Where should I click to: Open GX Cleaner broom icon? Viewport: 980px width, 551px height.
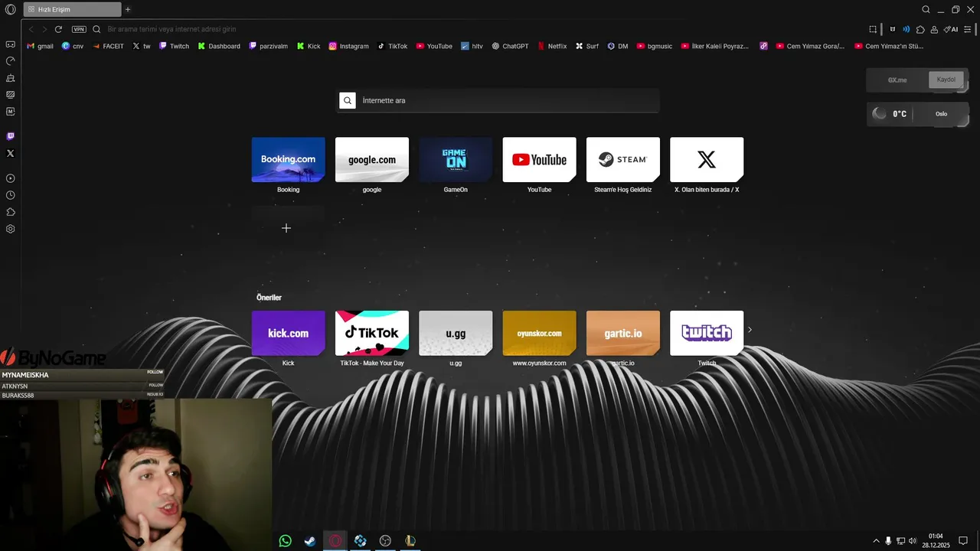[x=10, y=78]
